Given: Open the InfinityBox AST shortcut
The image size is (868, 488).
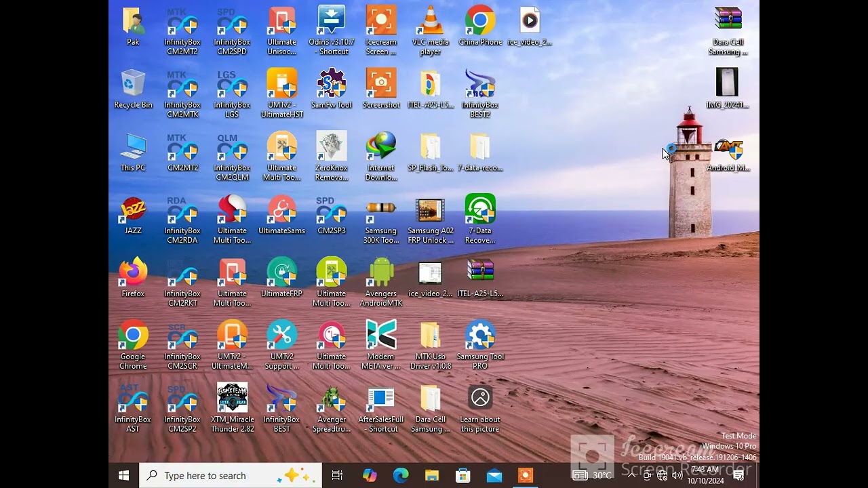Looking at the screenshot, I should pyautogui.click(x=133, y=399).
